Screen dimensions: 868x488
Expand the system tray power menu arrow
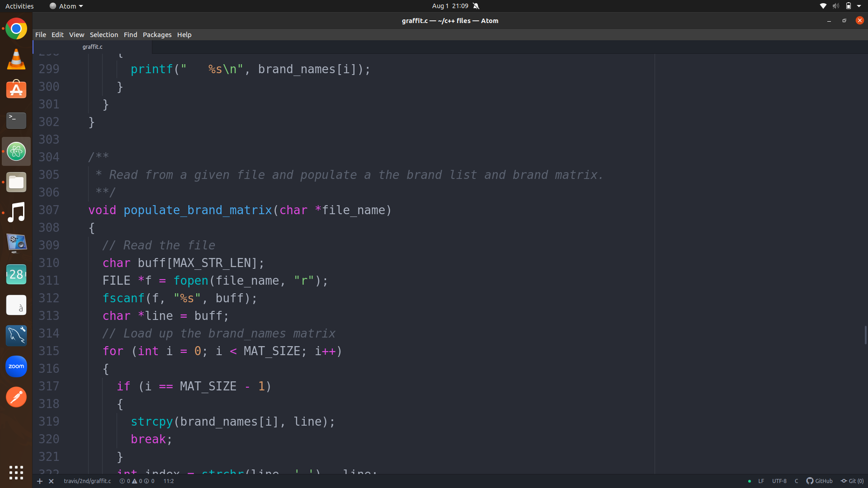coord(859,6)
